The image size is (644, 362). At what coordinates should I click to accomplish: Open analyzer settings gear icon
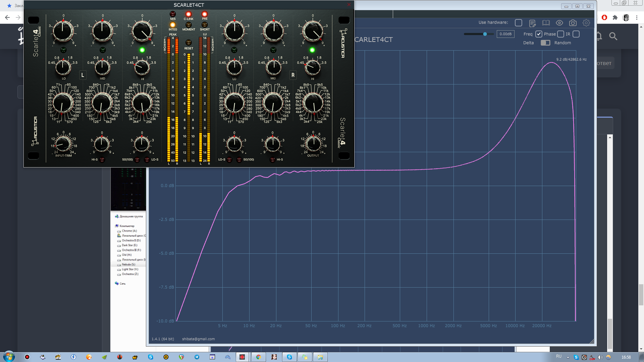pos(586,23)
